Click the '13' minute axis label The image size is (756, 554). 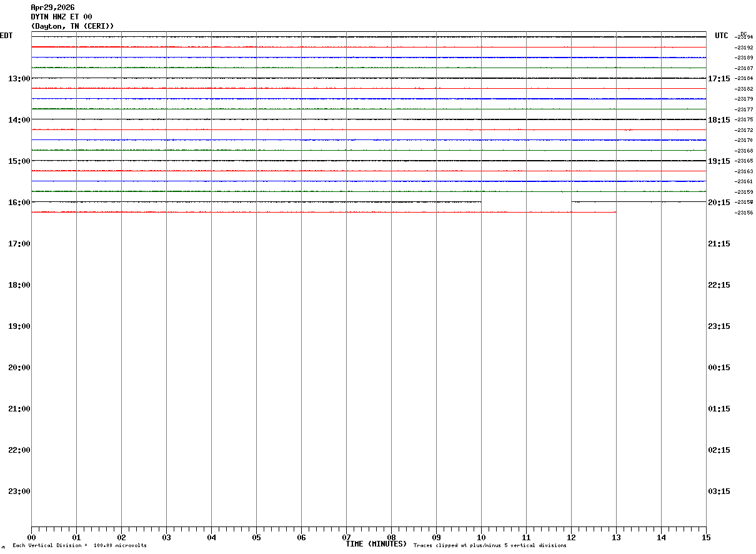616,537
